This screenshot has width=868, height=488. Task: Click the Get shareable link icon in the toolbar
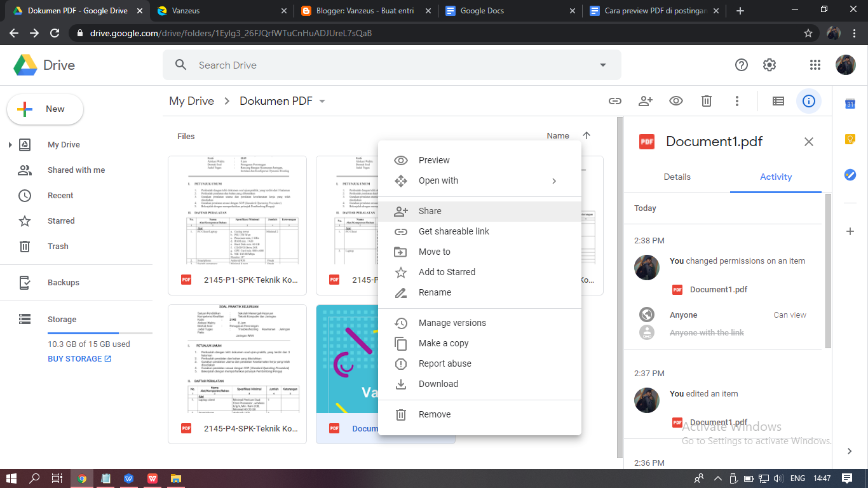614,101
